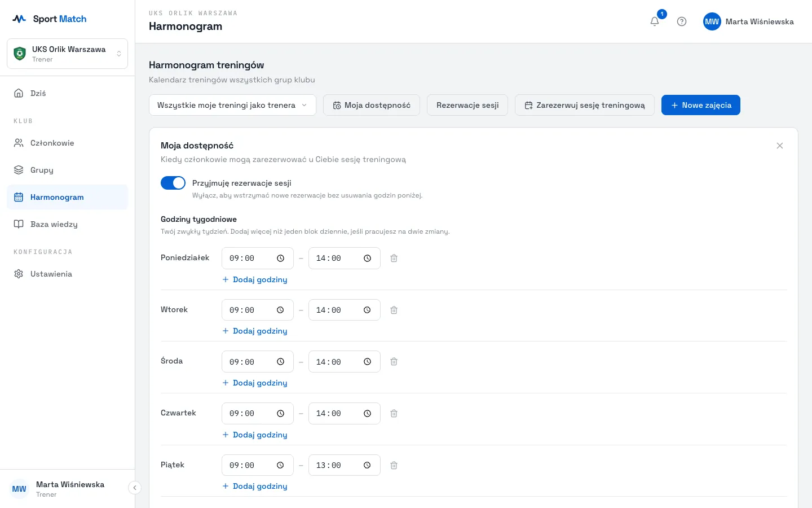Go to Dziś in sidebar
The width and height of the screenshot is (812, 508).
(67, 93)
